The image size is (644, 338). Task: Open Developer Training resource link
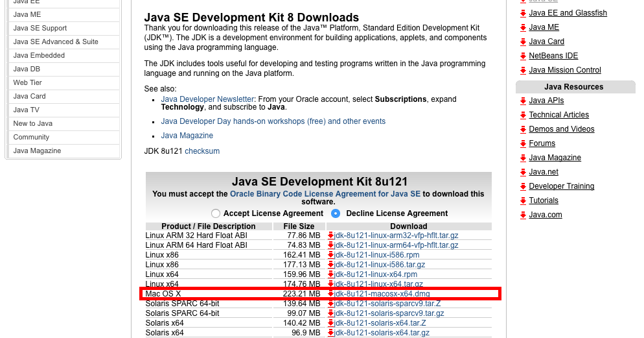[x=562, y=186]
